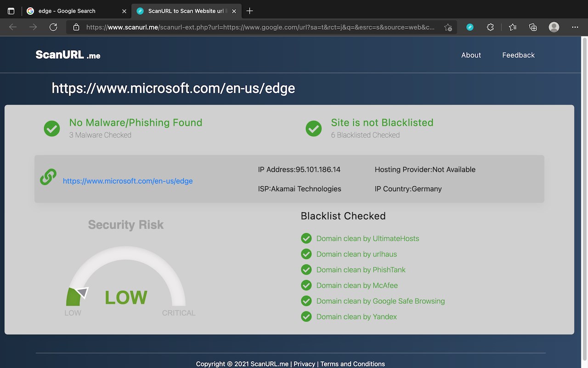Click the green chain link icon
588x368 pixels.
click(48, 177)
